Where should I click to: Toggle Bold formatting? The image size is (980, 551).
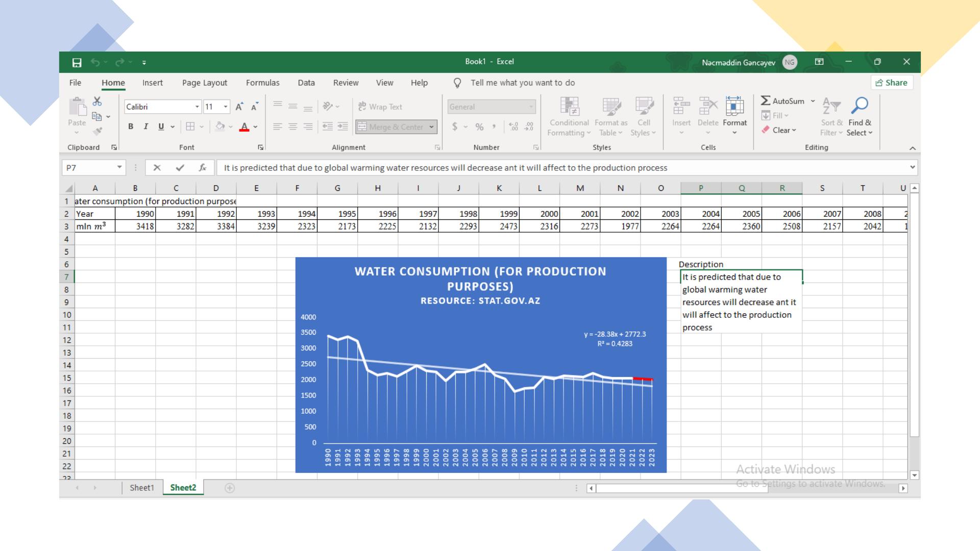click(x=131, y=127)
